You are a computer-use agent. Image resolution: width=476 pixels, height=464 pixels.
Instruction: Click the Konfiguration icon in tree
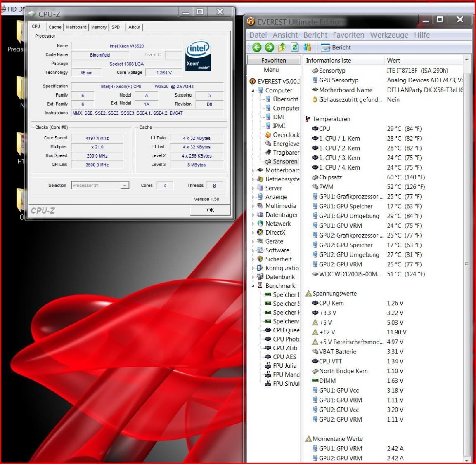[x=260, y=268]
